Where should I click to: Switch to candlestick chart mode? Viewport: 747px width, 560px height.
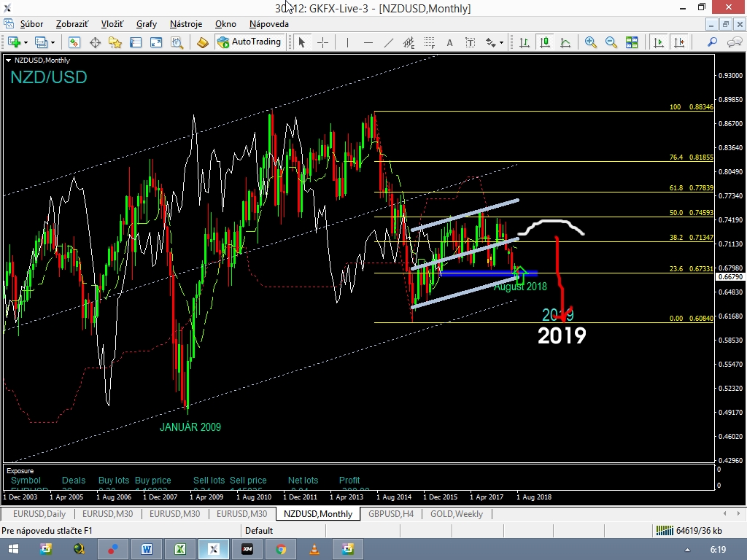[x=544, y=42]
